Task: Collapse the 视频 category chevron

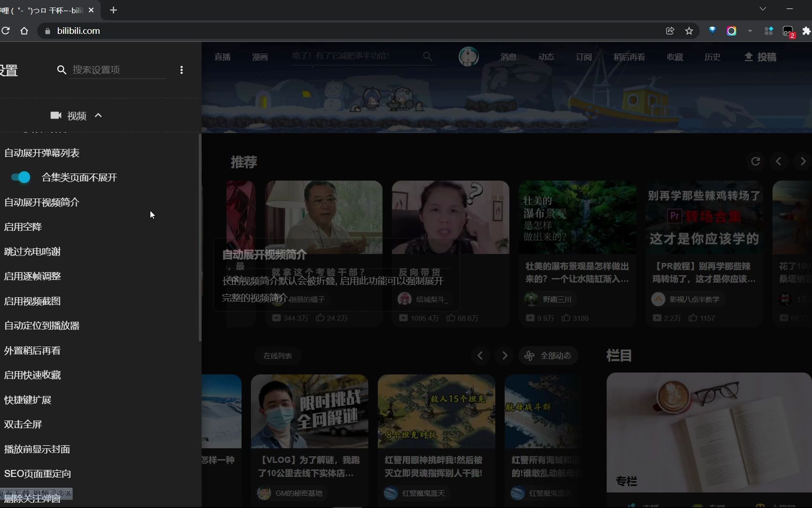Action: [x=98, y=115]
